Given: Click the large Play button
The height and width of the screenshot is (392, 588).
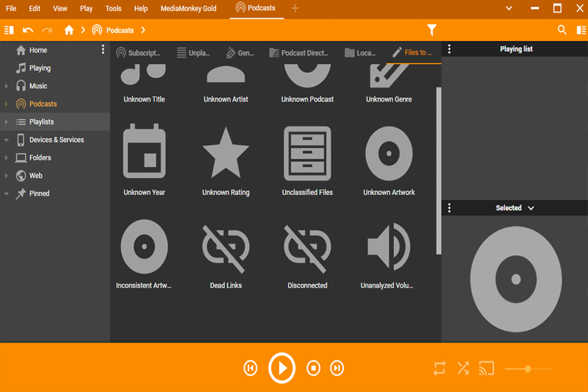Looking at the screenshot, I should pos(282,368).
